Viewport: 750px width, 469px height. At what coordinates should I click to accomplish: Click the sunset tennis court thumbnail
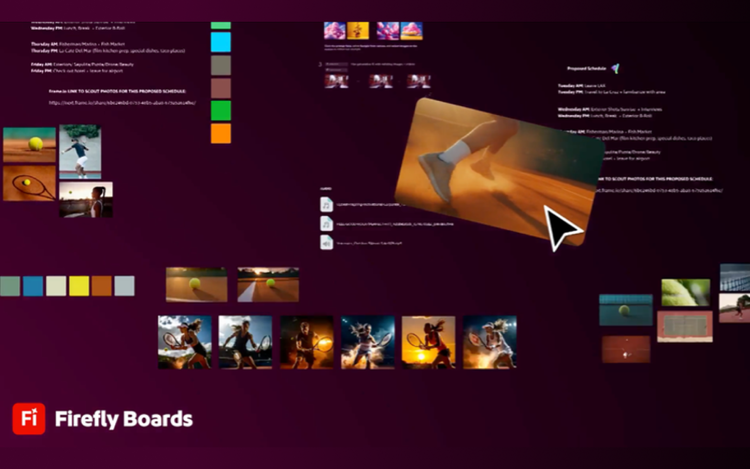pos(268,284)
